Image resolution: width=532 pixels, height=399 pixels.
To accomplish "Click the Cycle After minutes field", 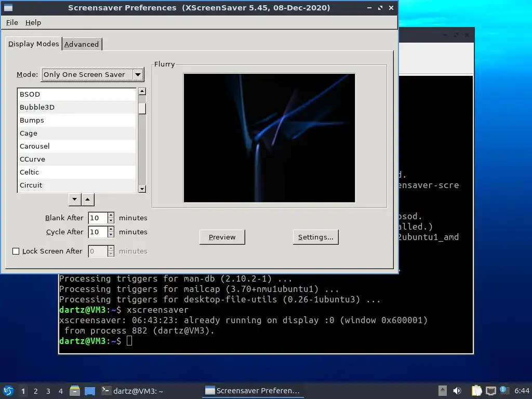I will click(98, 232).
